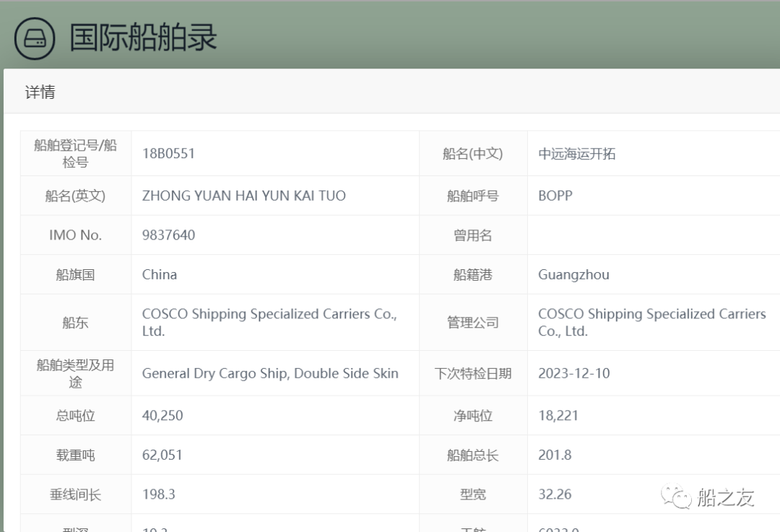Click the 国际船舶录 page title
Viewport: 780px width, 532px height.
(x=143, y=38)
